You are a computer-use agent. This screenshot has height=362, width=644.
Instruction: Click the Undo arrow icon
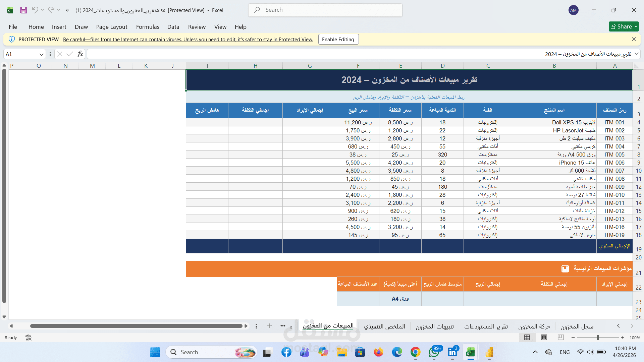pyautogui.click(x=35, y=10)
